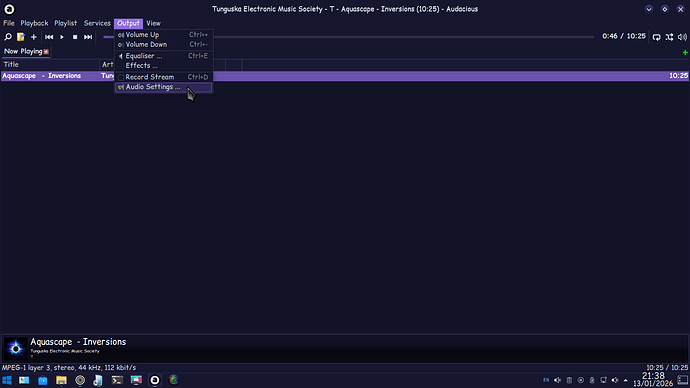The image size is (690, 388).
Task: Click the 0:46 / 10:25 time display
Action: (x=624, y=37)
